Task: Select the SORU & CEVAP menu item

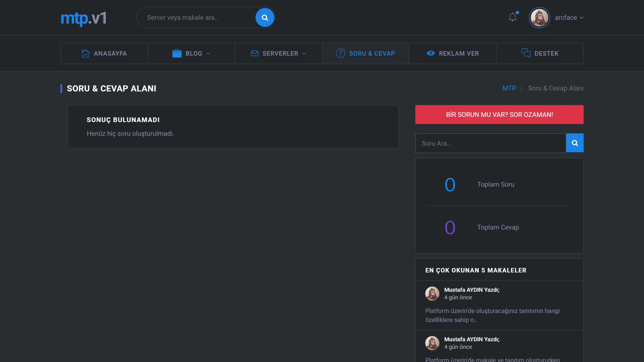Action: pos(366,53)
